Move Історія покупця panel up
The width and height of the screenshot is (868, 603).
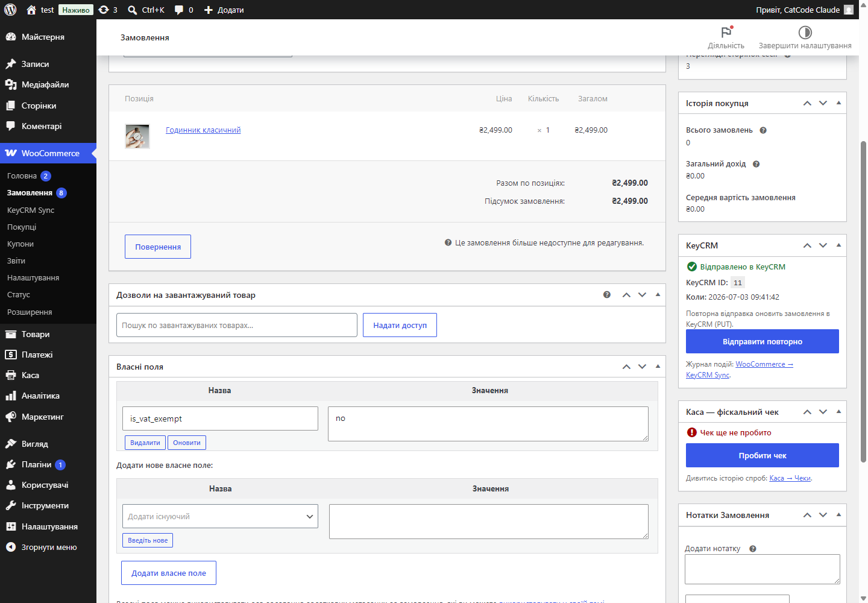(807, 103)
